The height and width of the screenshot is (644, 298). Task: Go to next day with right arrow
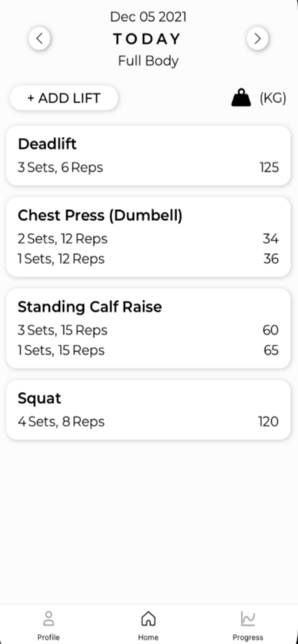pos(257,39)
